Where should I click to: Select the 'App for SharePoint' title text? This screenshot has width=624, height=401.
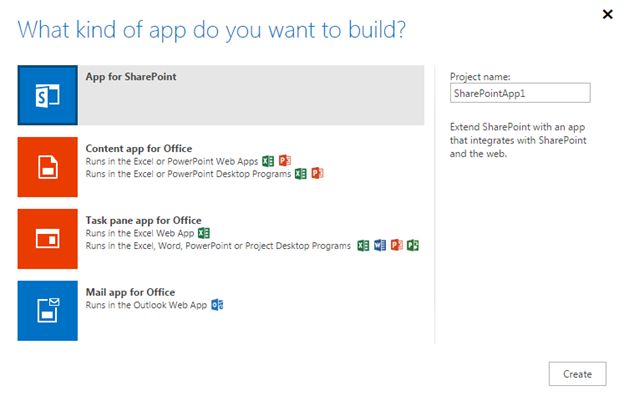click(132, 76)
